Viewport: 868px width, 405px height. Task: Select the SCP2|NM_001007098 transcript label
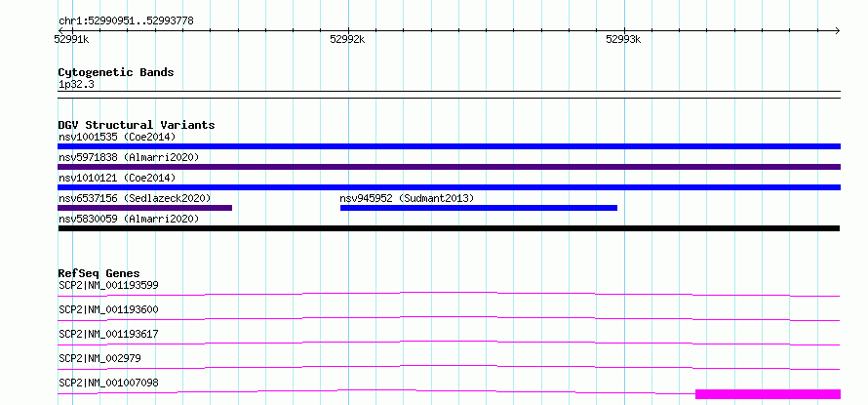(x=108, y=383)
